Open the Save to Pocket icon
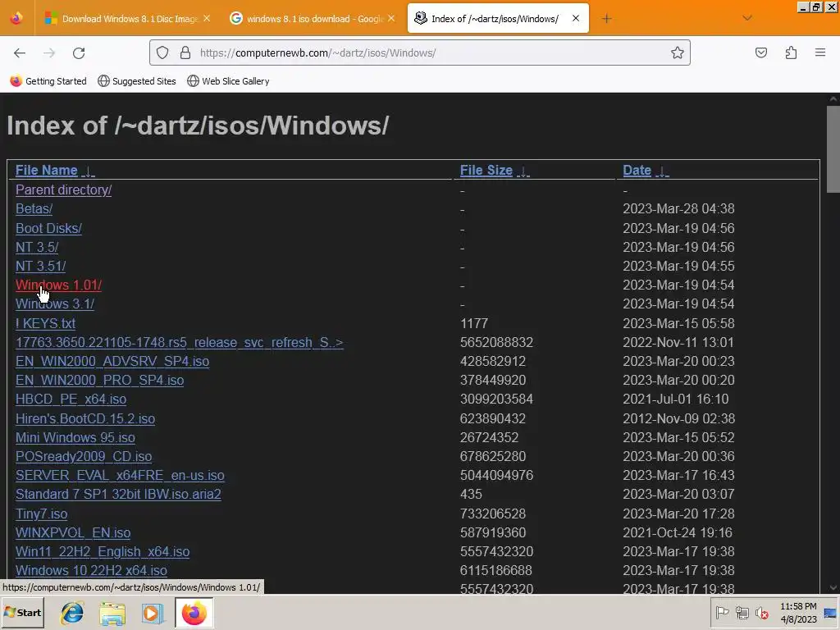This screenshot has height=630, width=840. pyautogui.click(x=760, y=52)
